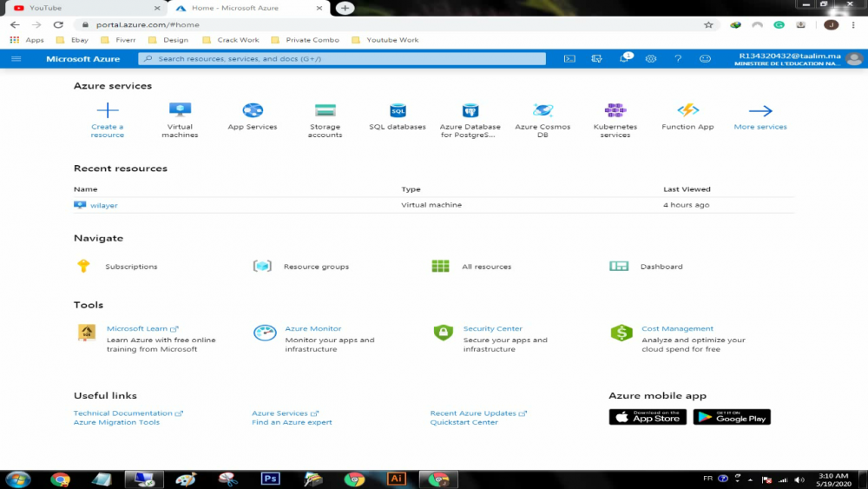Open Storage accounts service
The image size is (868, 489).
tap(325, 111)
